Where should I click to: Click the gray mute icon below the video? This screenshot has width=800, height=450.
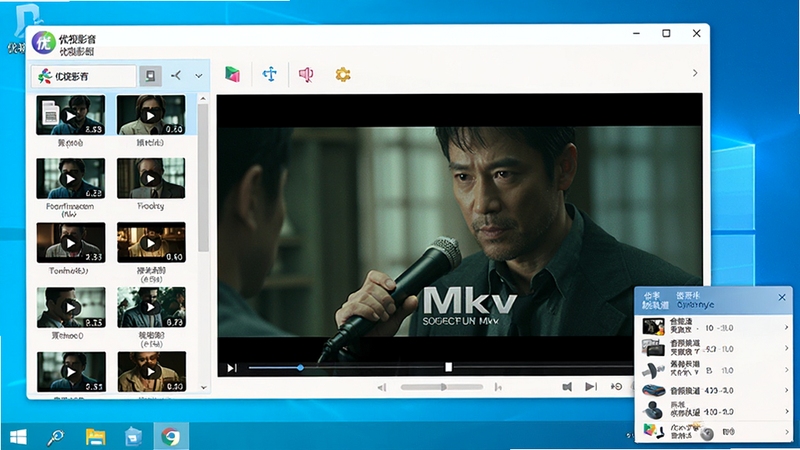pos(567,387)
